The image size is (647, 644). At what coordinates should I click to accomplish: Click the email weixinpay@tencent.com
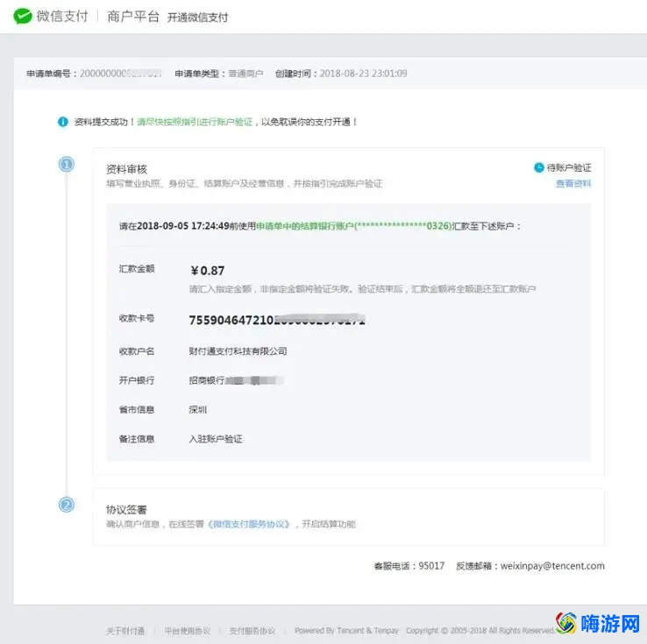[x=552, y=566]
